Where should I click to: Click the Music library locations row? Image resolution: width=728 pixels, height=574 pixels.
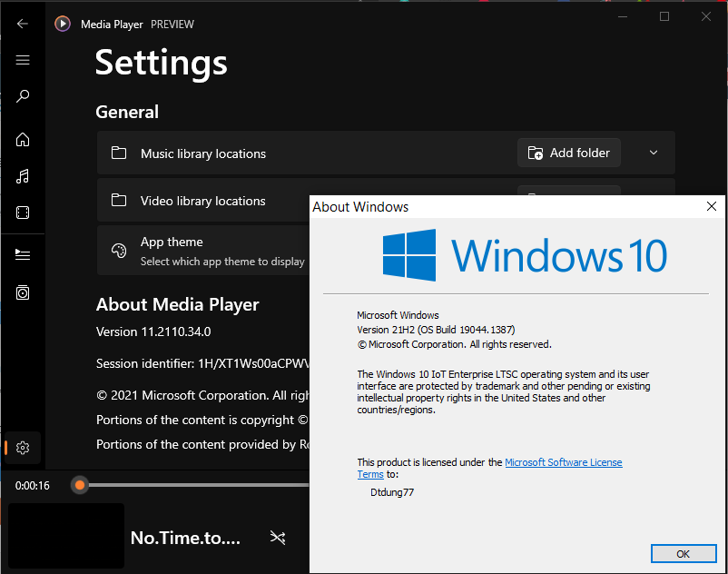tap(386, 153)
